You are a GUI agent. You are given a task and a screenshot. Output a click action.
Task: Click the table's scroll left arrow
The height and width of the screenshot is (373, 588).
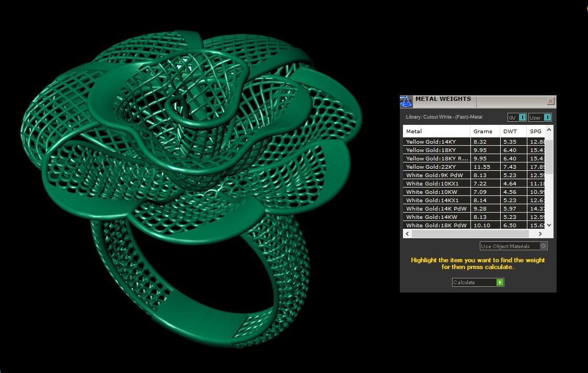[407, 234]
